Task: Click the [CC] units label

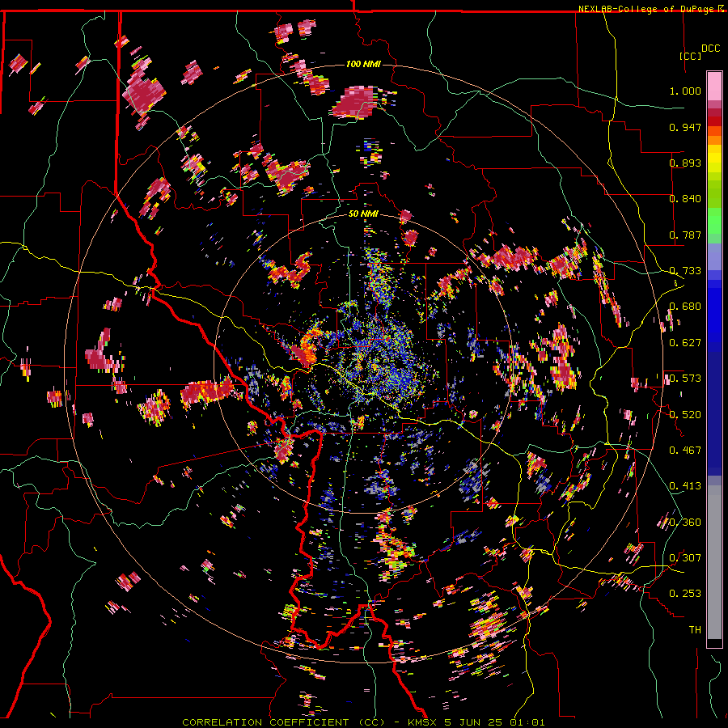Action: [690, 56]
